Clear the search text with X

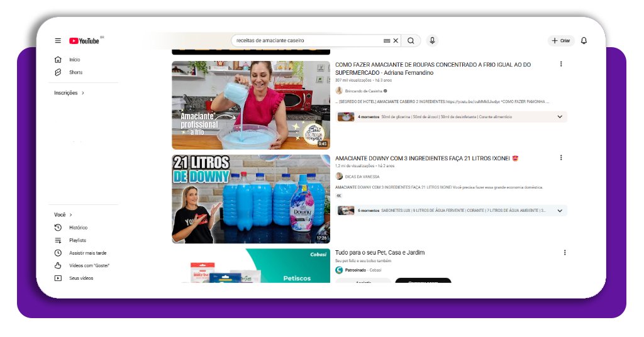(396, 41)
